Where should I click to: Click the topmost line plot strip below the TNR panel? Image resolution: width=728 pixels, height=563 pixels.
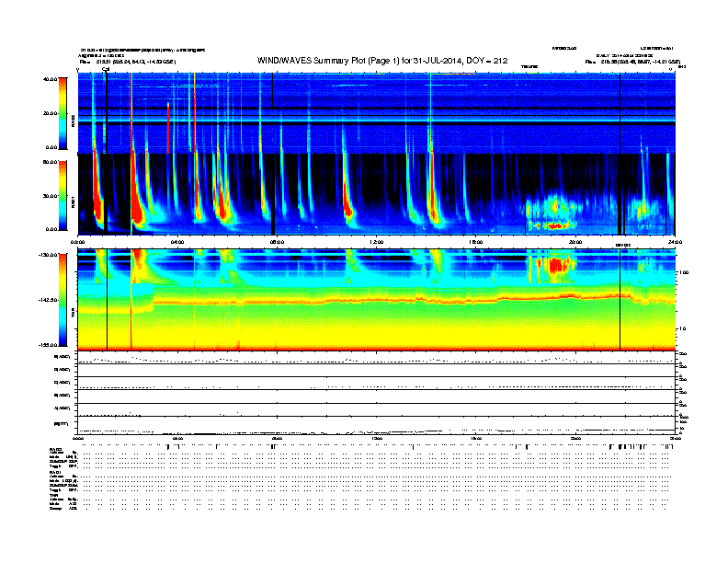coord(376,358)
